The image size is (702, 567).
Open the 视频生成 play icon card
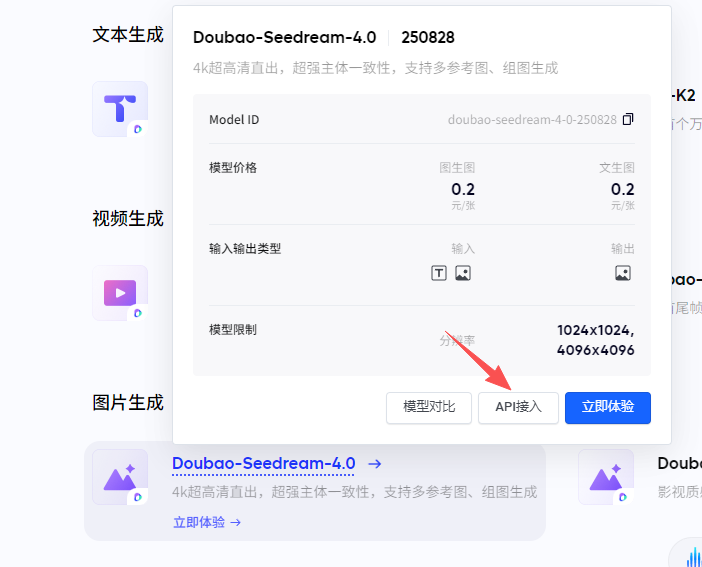(120, 293)
